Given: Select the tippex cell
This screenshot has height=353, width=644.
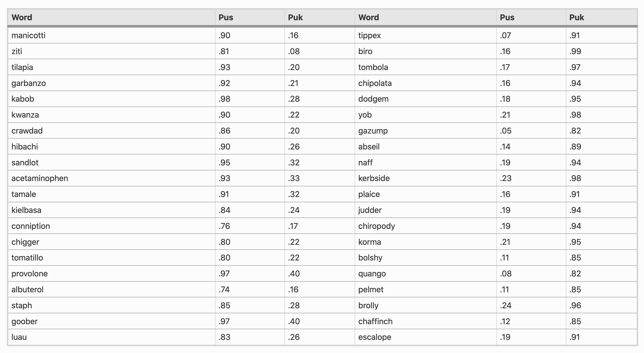Looking at the screenshot, I should click(x=369, y=35).
